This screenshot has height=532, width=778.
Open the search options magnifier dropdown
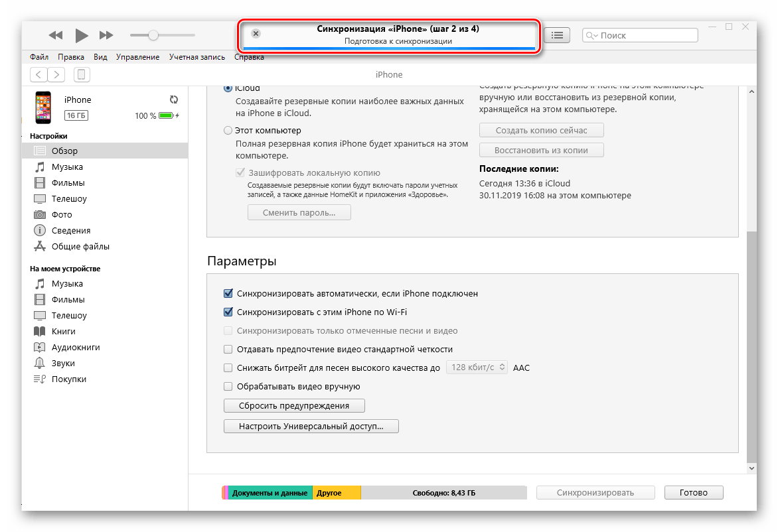591,35
